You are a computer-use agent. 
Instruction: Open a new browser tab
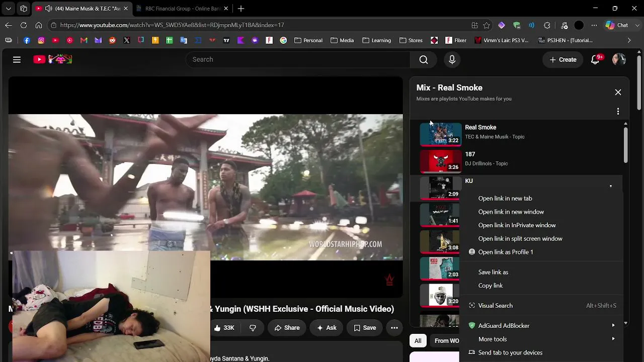(x=241, y=9)
